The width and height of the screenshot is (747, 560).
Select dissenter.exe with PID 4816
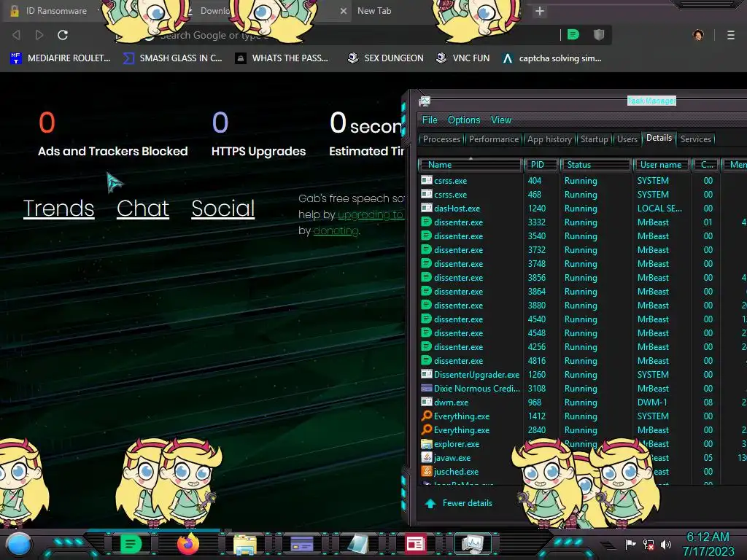click(x=581, y=361)
